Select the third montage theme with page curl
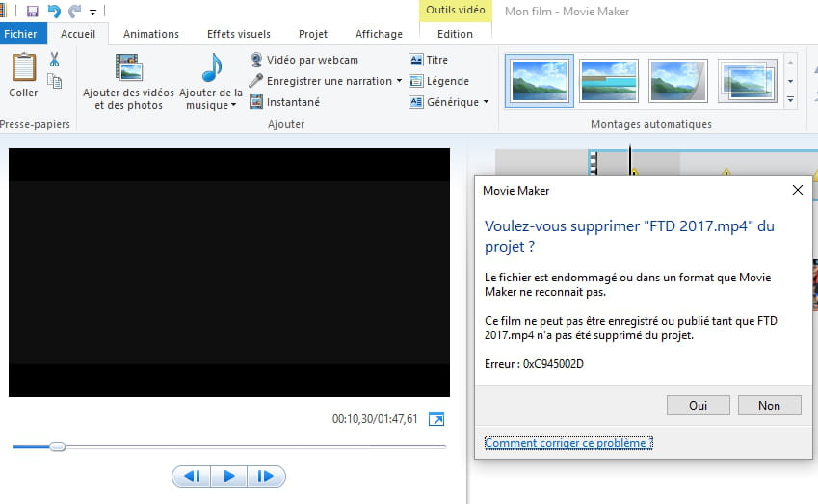 pos(678,81)
